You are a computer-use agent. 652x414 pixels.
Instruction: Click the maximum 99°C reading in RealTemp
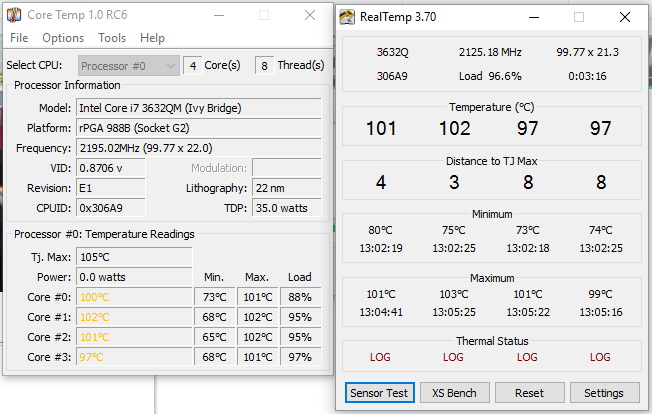click(600, 294)
